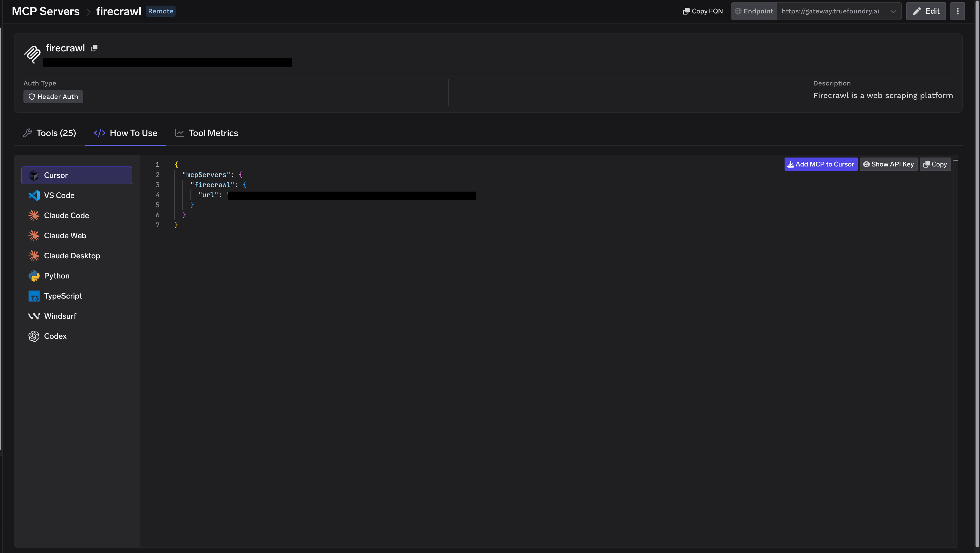The width and height of the screenshot is (980, 553).
Task: Open the three-dot more options menu
Action: pos(958,11)
